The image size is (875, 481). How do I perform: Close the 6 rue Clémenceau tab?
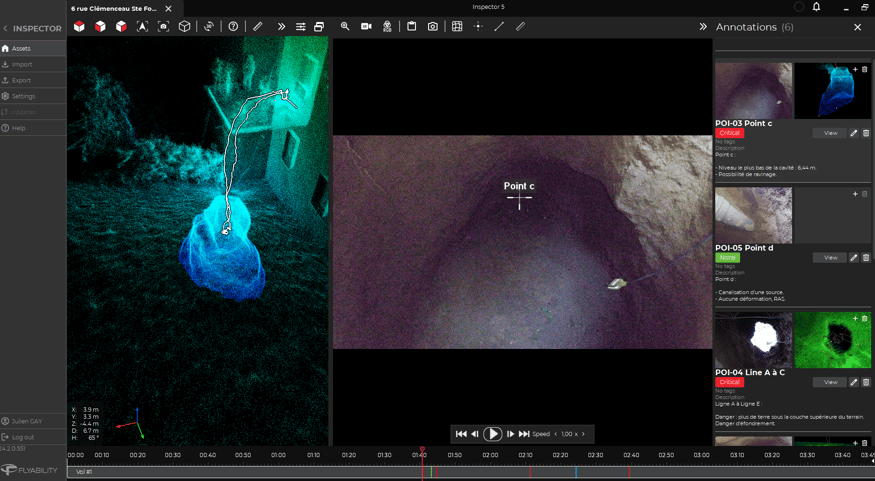(x=169, y=9)
